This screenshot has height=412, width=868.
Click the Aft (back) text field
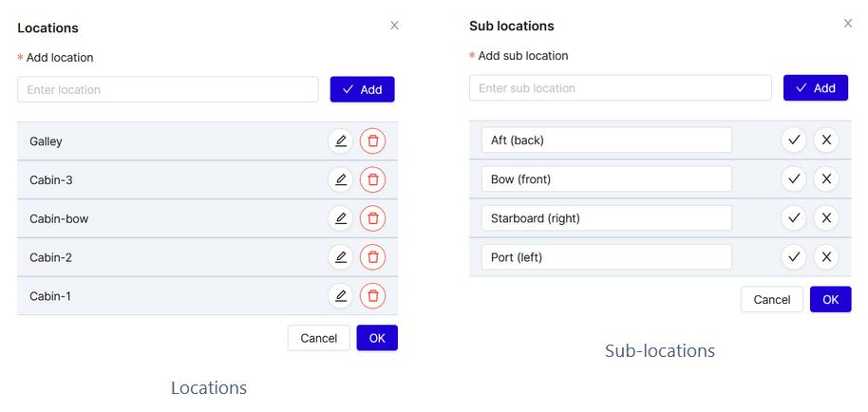606,140
